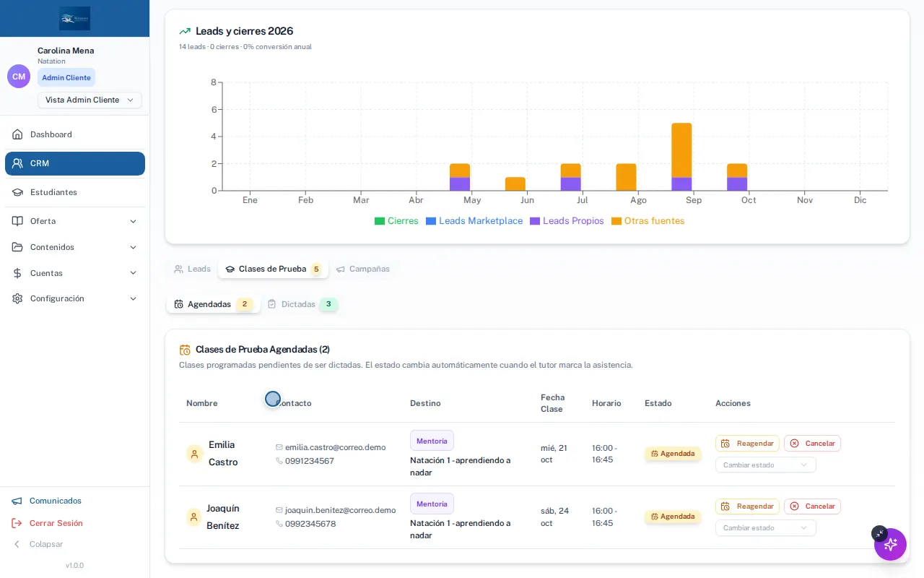The image size is (924, 578).
Task: Click the person icon beside Emilia Castro
Action: point(194,454)
